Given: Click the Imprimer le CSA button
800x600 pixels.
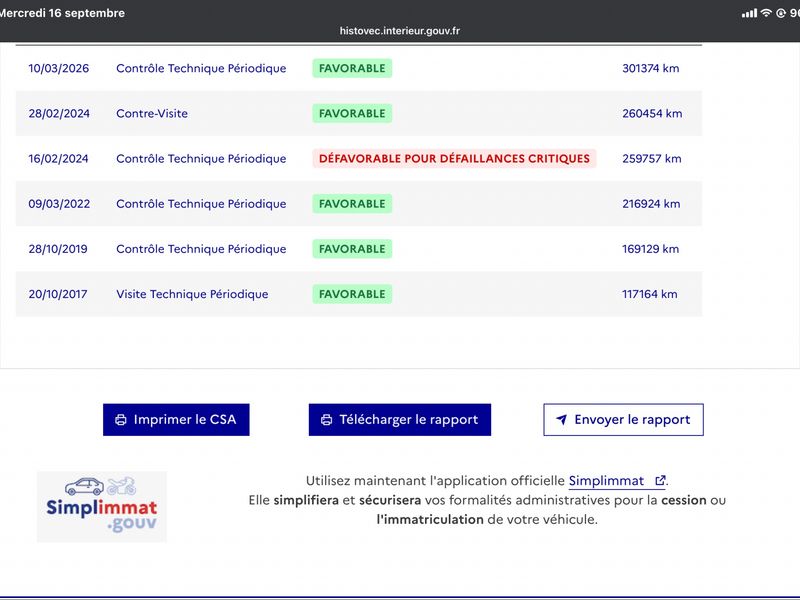Looking at the screenshot, I should (x=176, y=420).
